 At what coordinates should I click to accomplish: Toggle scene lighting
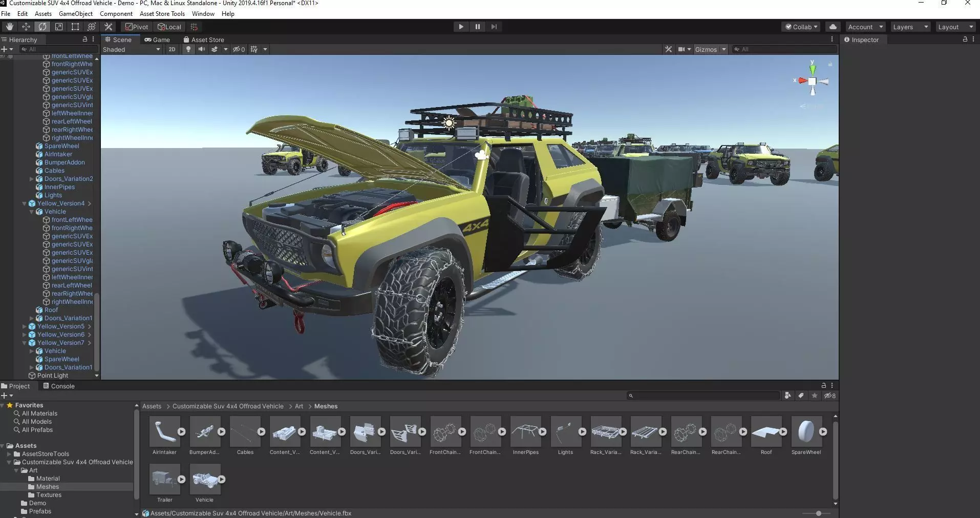188,49
